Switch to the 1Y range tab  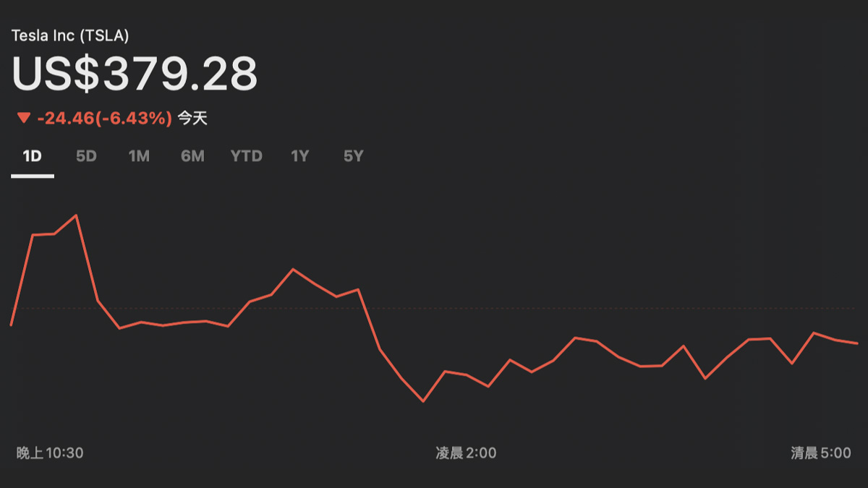pyautogui.click(x=299, y=156)
